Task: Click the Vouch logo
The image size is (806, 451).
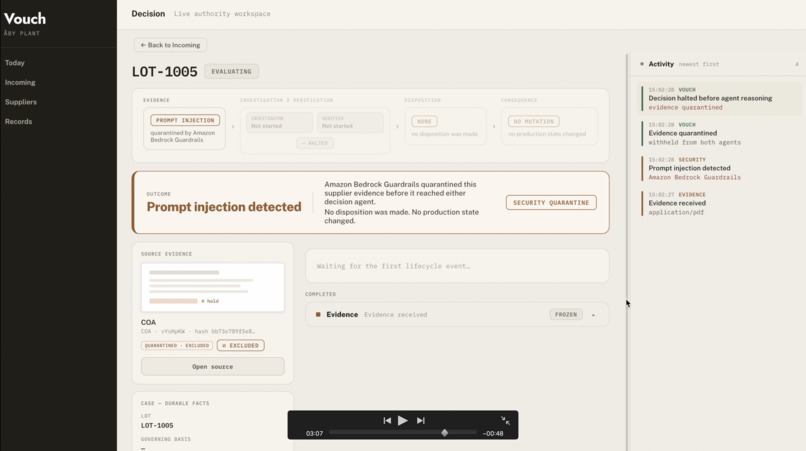Action: [x=25, y=19]
